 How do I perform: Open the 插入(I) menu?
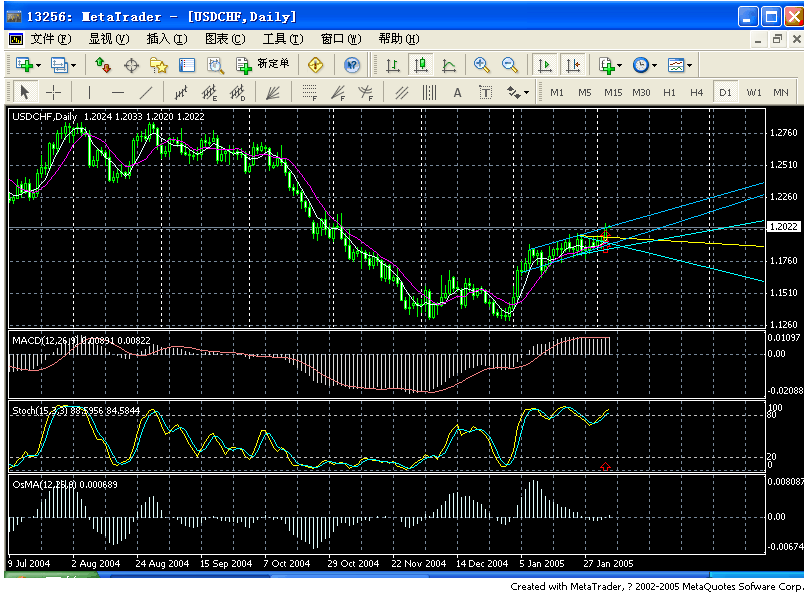coord(166,39)
